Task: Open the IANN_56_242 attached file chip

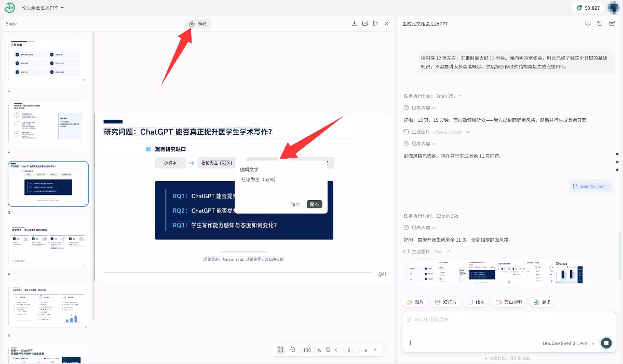Action: (590, 187)
